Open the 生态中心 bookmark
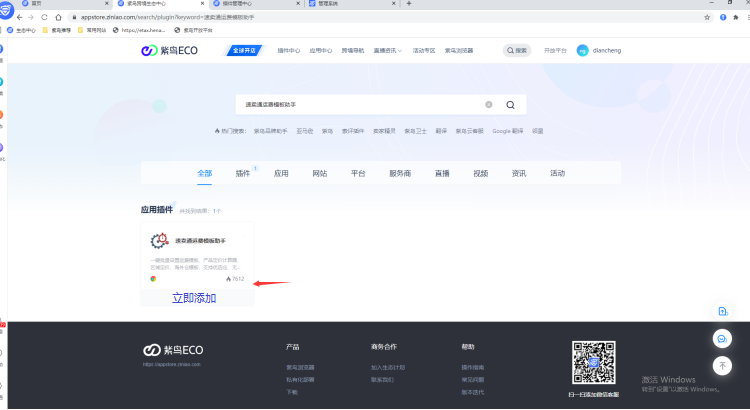 point(22,30)
